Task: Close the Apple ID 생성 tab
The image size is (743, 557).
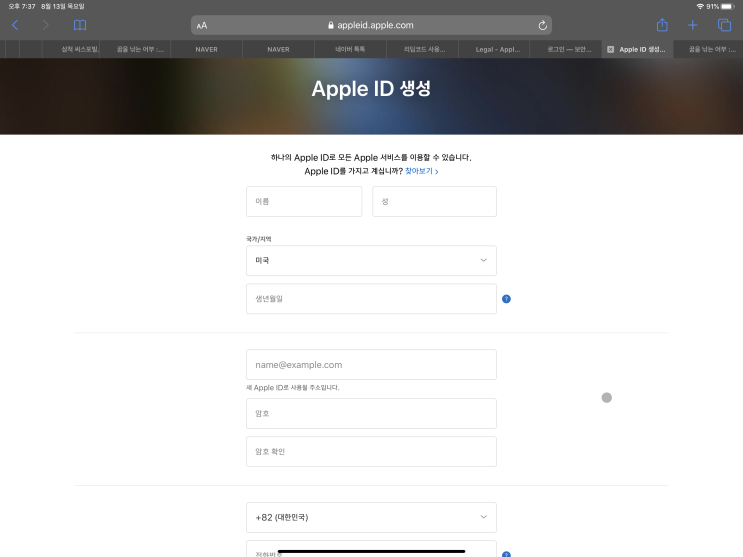Action: tap(610, 49)
